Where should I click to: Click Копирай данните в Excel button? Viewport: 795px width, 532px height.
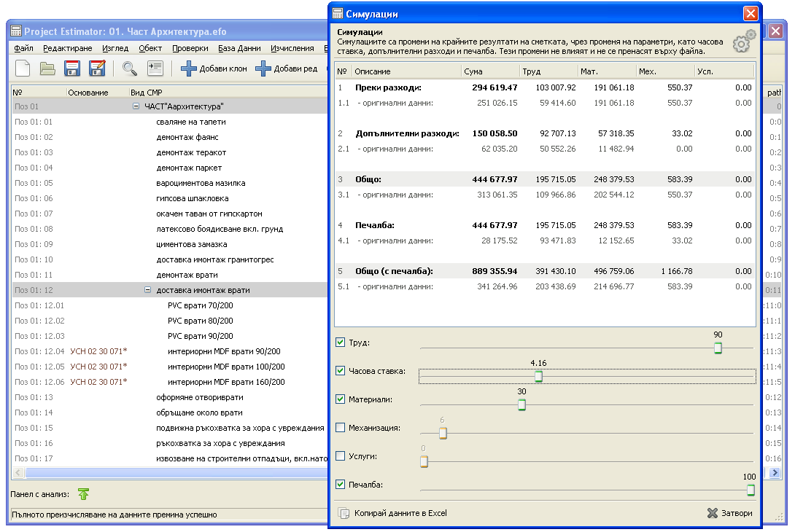(393, 513)
